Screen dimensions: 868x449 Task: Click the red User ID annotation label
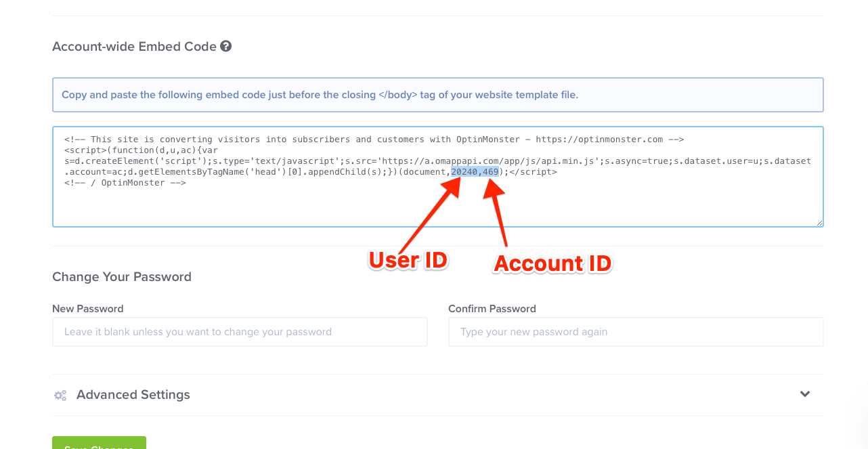coord(407,259)
